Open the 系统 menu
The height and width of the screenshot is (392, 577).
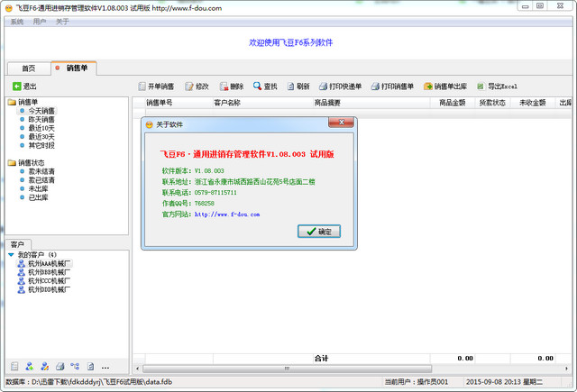tap(17, 22)
